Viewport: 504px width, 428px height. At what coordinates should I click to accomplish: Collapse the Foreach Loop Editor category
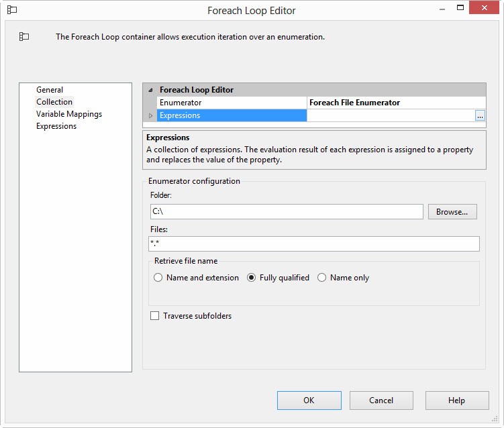pyautogui.click(x=150, y=90)
